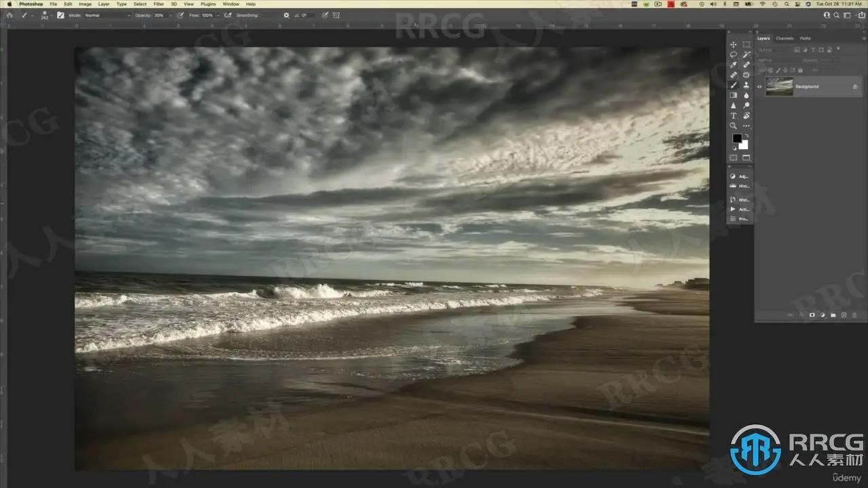
Task: Open the Plugins menu
Action: point(208,4)
